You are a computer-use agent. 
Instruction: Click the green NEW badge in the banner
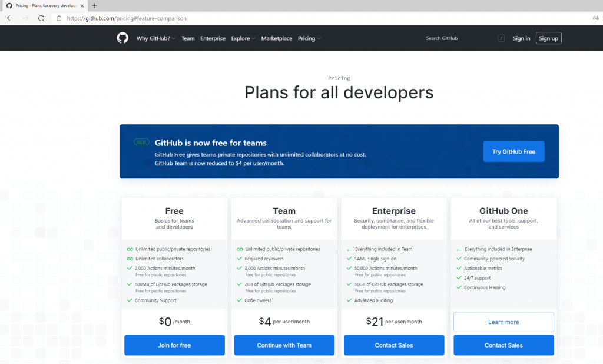141,142
